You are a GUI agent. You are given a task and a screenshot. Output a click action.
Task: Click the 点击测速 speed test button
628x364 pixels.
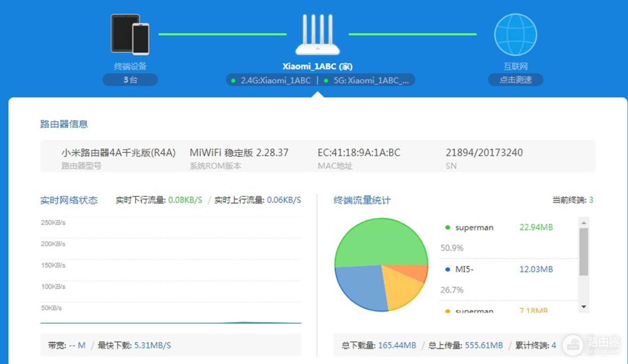pos(516,80)
